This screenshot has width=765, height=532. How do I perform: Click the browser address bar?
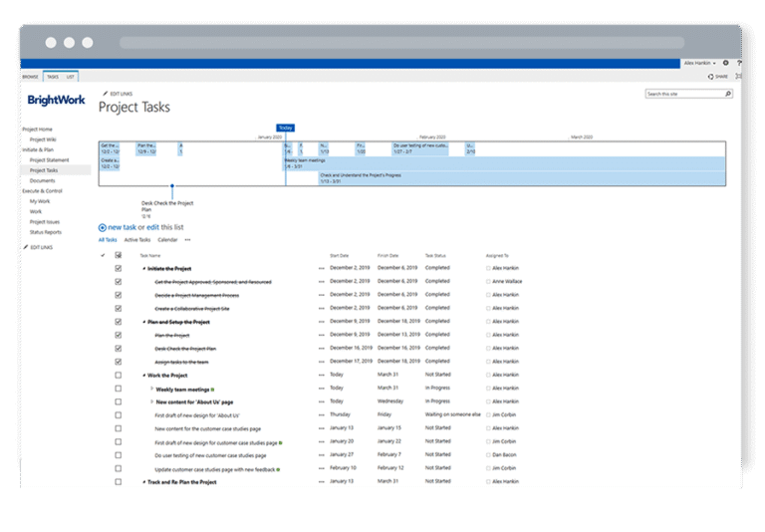pos(401,43)
